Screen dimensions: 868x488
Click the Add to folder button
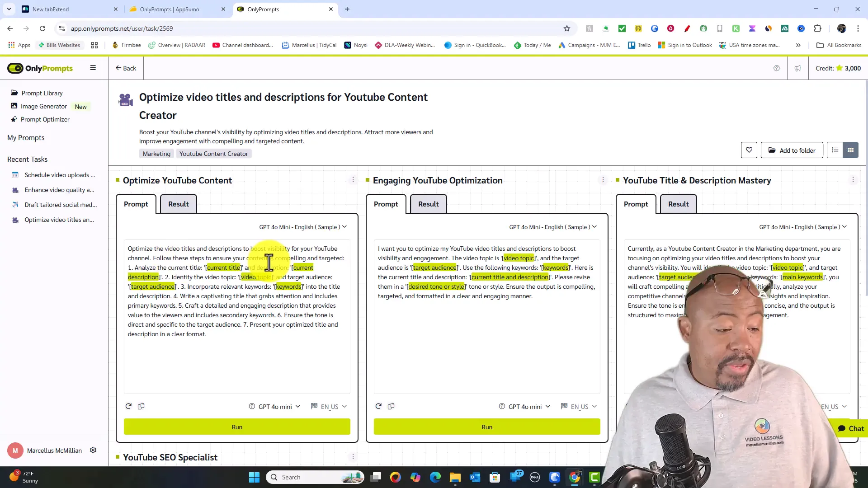click(x=792, y=150)
